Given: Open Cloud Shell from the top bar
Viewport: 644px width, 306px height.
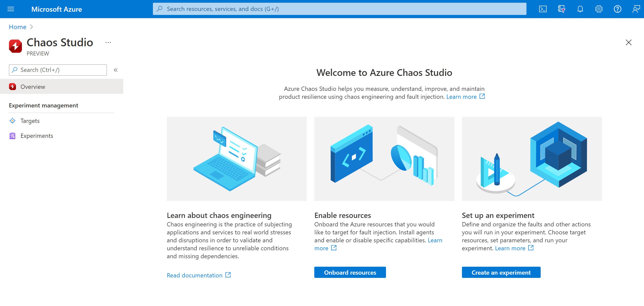Looking at the screenshot, I should 543,9.
